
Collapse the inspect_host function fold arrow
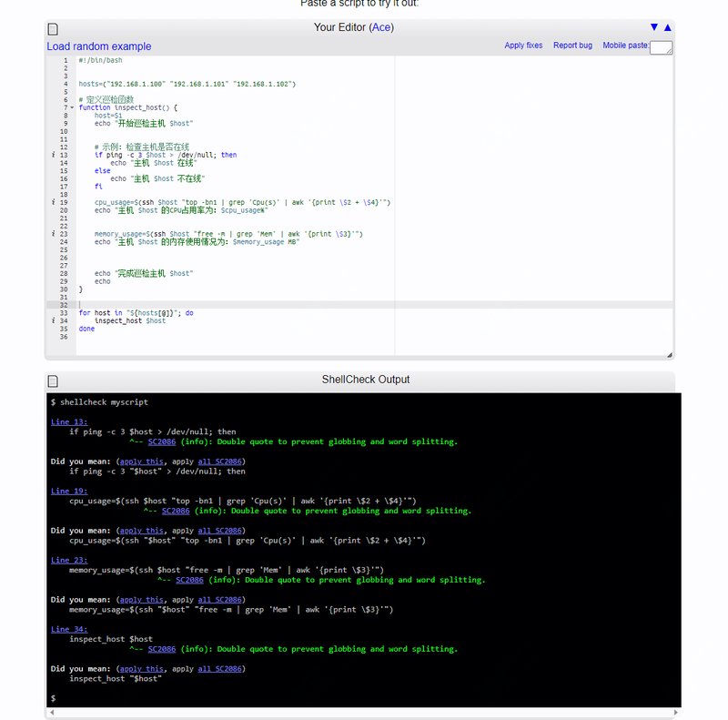coord(72,107)
